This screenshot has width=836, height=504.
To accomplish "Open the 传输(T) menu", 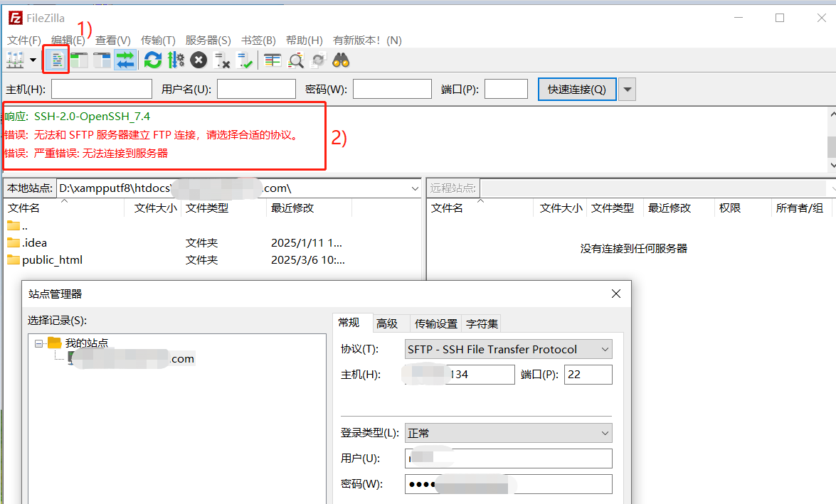I will click(158, 41).
